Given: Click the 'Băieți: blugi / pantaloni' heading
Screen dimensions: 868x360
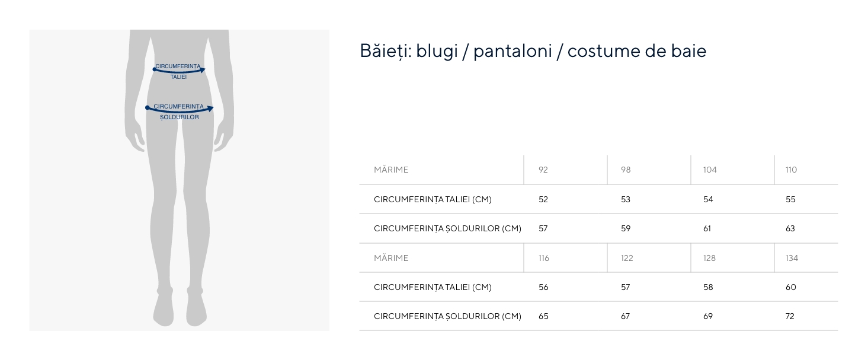Looking at the screenshot, I should (533, 51).
